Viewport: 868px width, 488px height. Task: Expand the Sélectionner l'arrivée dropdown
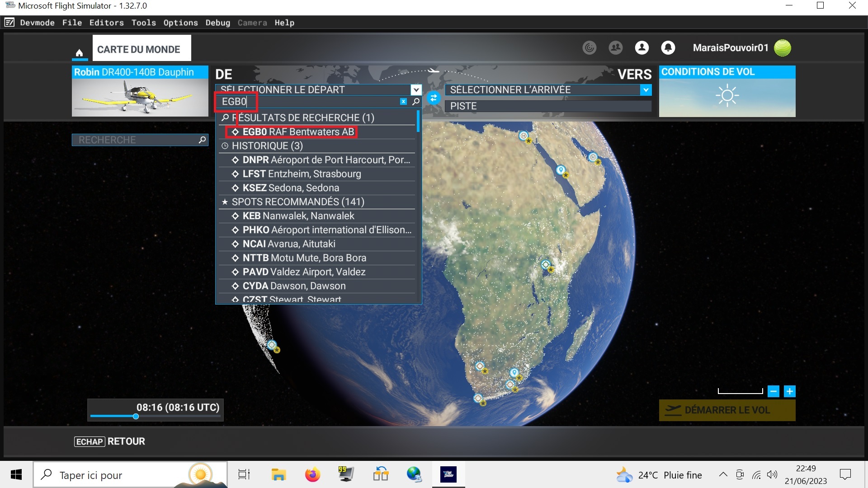646,89
